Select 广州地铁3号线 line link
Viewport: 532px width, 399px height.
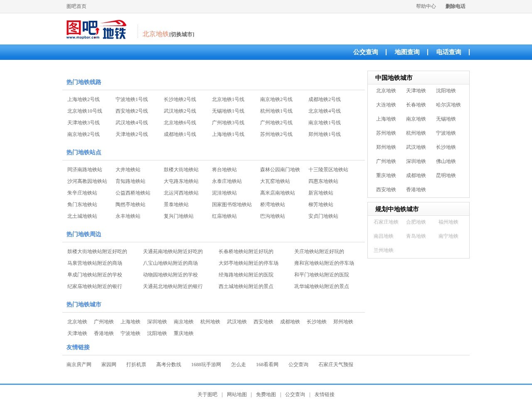[228, 123]
